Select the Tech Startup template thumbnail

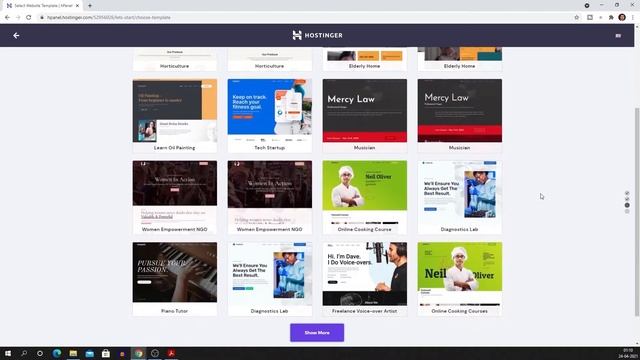270,111
